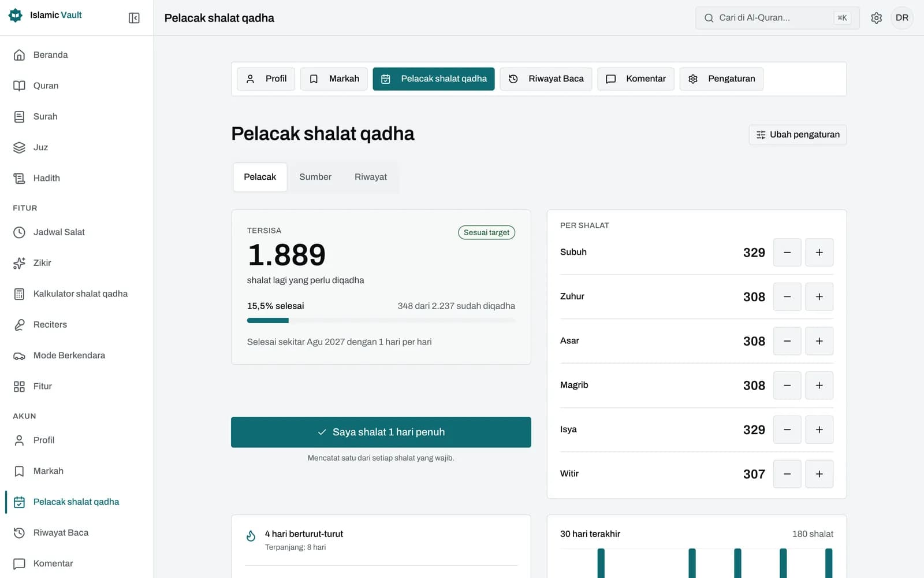Screen dimensions: 924x578
Task: Open Zikir feature in sidebar
Action: [77, 263]
